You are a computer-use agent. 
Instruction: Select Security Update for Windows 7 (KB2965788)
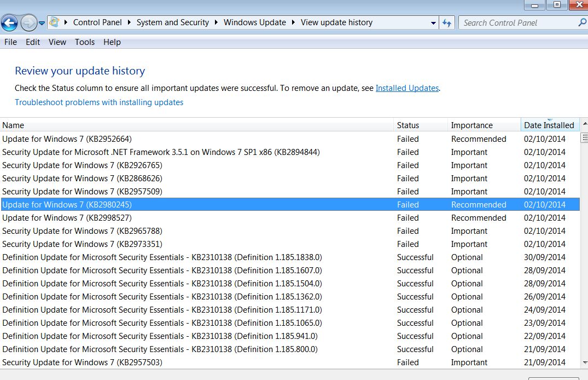click(x=290, y=231)
